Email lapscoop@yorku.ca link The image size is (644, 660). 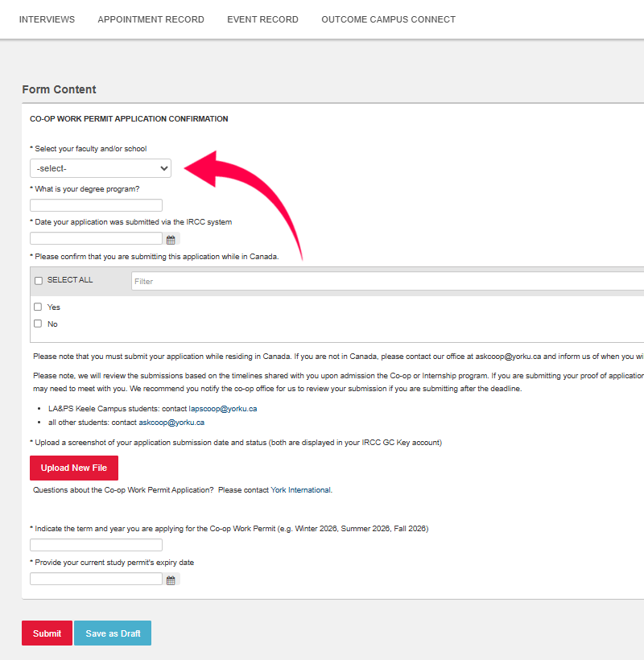coord(223,409)
